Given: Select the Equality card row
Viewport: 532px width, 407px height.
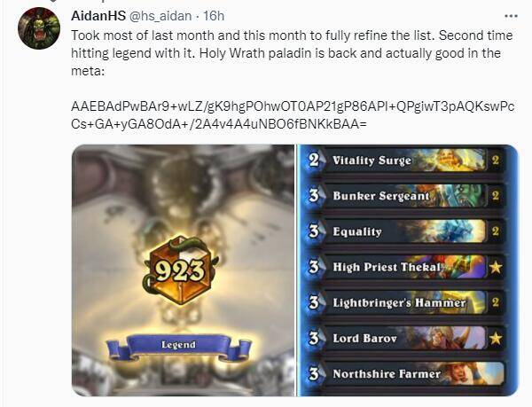Looking at the screenshot, I should [x=403, y=231].
